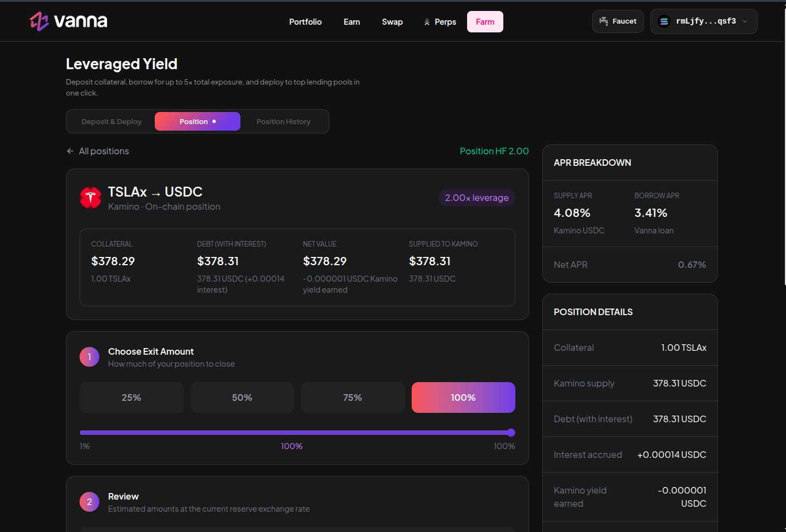
Task: Click the 2.00x leverage badge
Action: coord(476,198)
